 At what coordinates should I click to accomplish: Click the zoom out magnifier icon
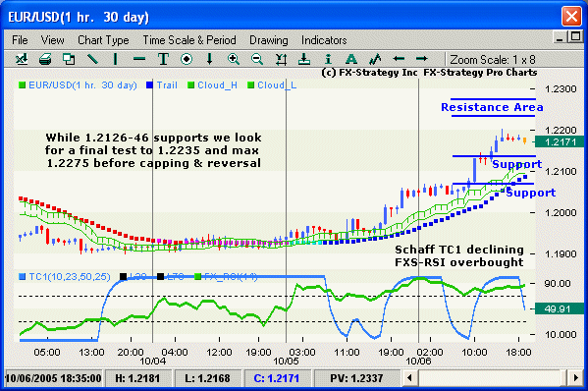(257, 59)
